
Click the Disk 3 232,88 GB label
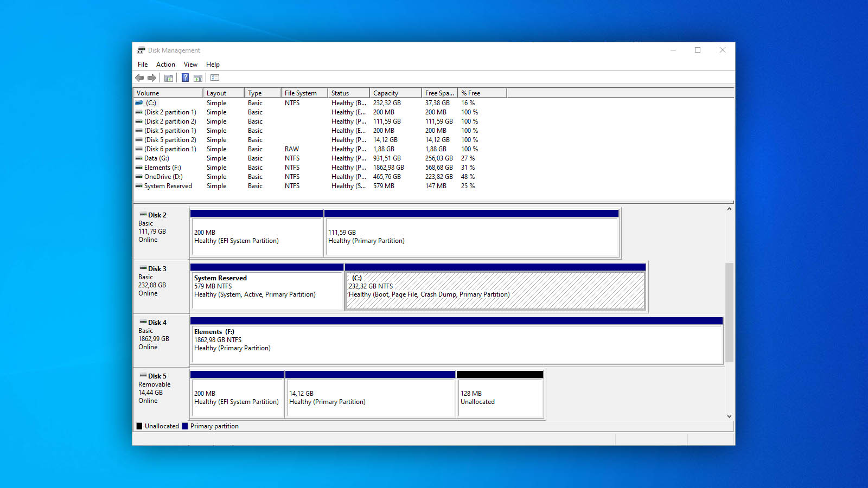(x=152, y=285)
